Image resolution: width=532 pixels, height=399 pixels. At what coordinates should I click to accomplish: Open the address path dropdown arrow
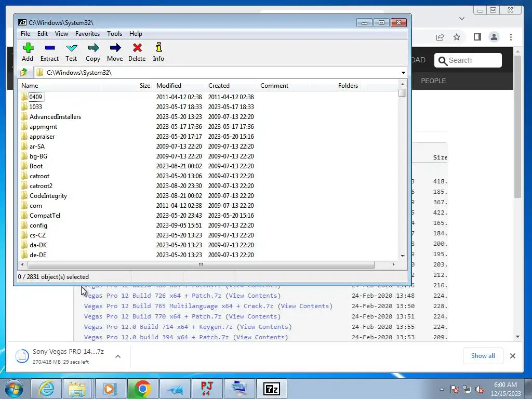click(403, 72)
